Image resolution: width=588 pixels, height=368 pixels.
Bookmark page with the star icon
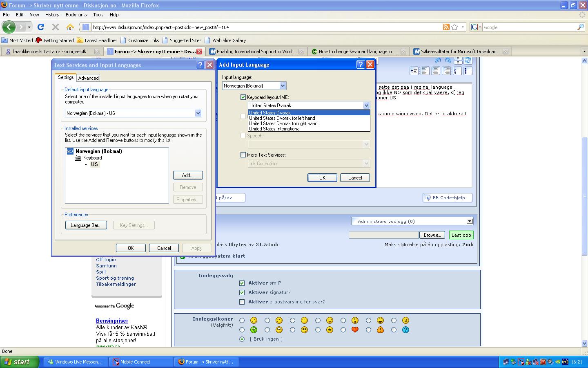coord(455,27)
